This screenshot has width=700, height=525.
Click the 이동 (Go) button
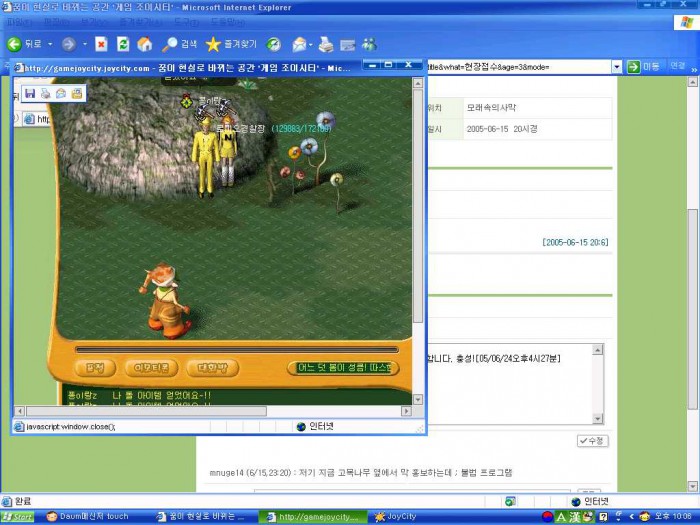tap(643, 67)
